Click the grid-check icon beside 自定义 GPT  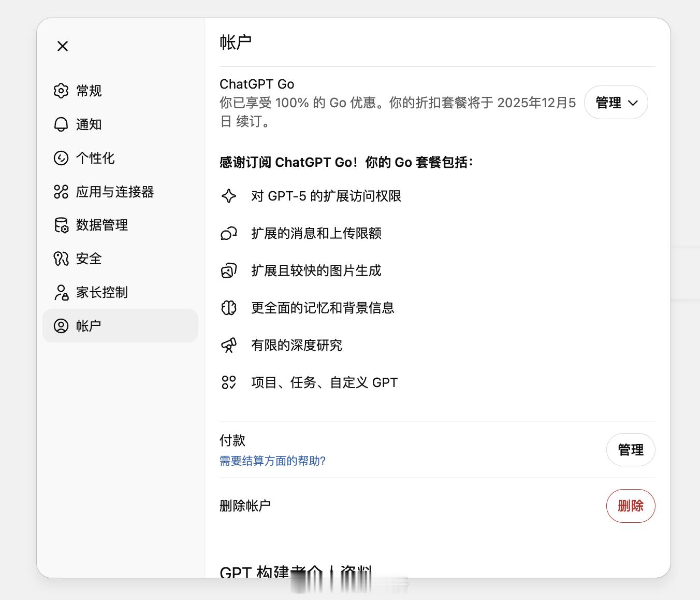(229, 382)
